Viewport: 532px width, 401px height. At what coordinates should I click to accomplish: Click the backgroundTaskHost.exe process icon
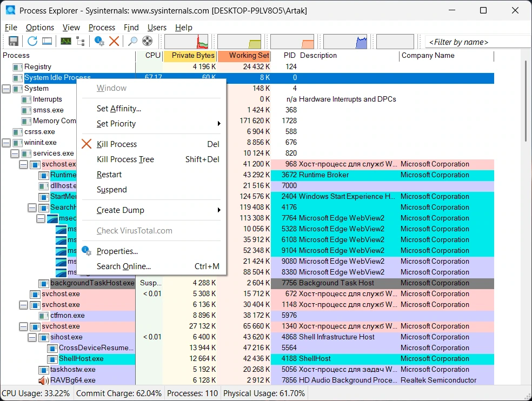tap(43, 283)
